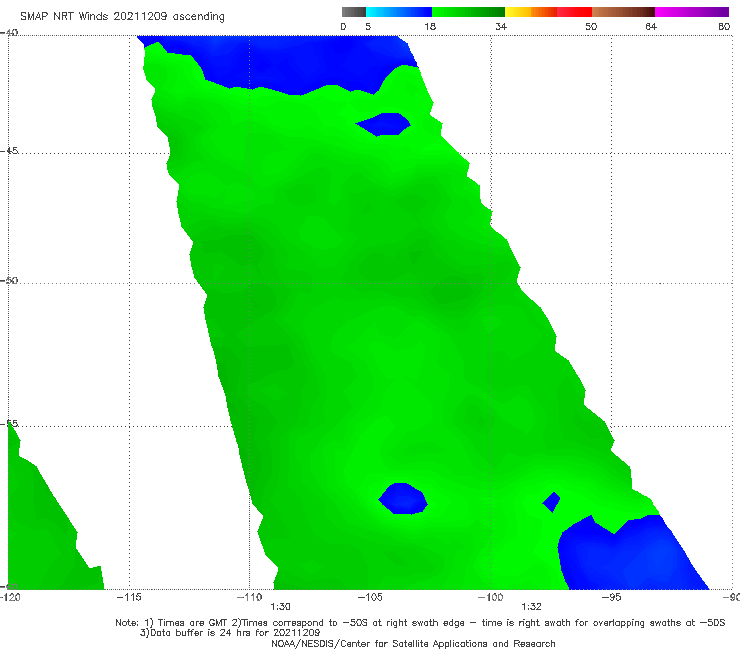Click the brown segment of the color scale
The width and height of the screenshot is (740, 650).
(623, 12)
